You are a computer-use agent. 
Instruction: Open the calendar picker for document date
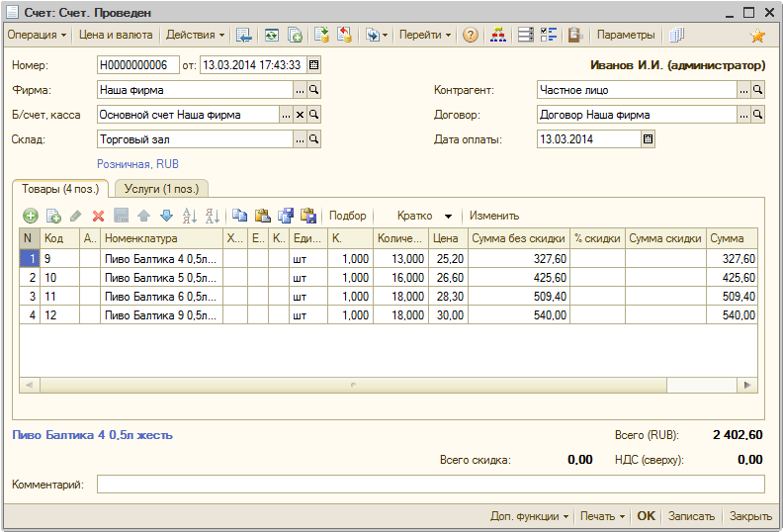pyautogui.click(x=313, y=65)
